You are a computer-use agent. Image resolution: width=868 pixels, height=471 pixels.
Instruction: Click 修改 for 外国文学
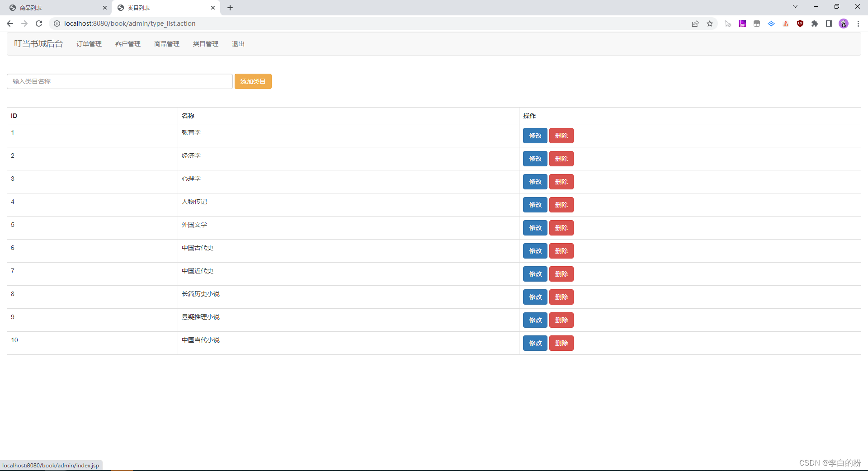point(535,228)
